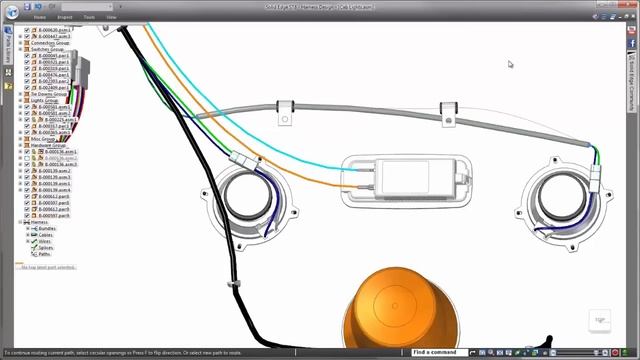Select Splices under Harness
This screenshot has height=360, width=640.
[46, 248]
